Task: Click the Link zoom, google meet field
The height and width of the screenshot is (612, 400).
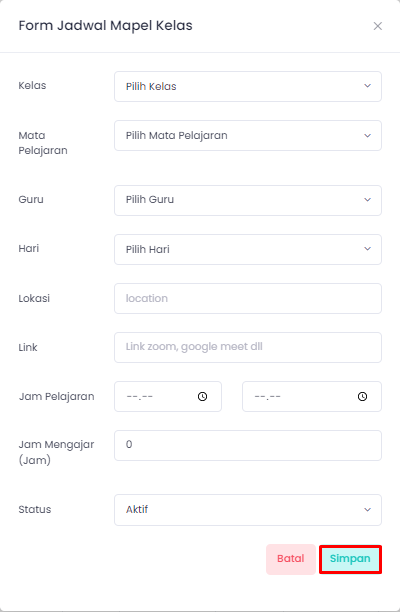Action: (x=248, y=347)
